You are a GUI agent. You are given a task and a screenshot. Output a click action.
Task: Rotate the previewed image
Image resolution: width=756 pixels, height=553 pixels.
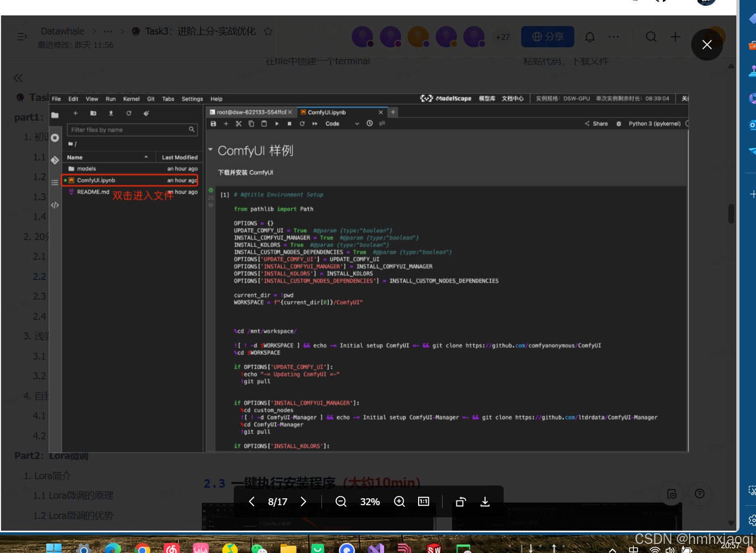(x=461, y=501)
